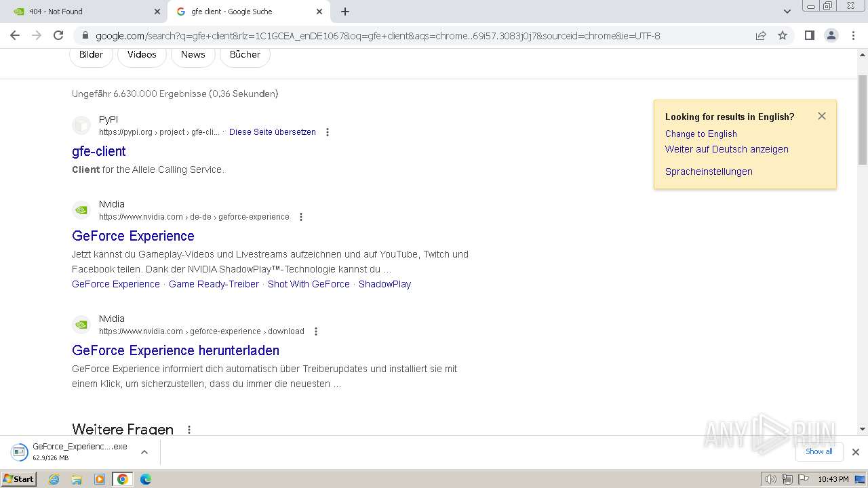Close the downloads bar
The width and height of the screenshot is (868, 488).
click(855, 452)
